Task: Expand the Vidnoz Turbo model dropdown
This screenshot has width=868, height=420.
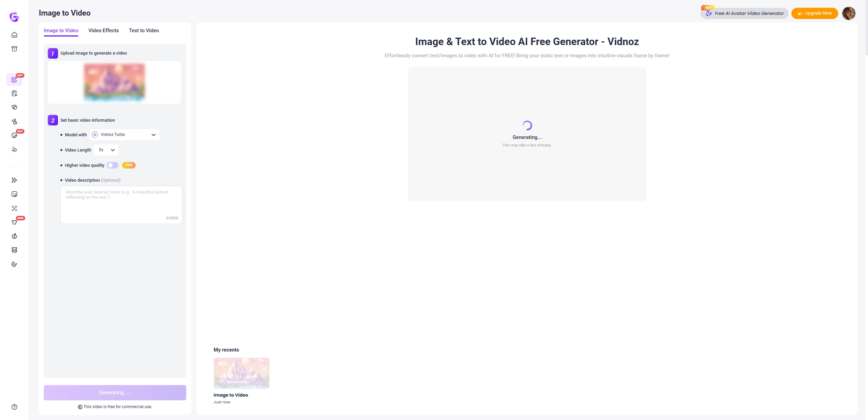Action: coord(124,135)
